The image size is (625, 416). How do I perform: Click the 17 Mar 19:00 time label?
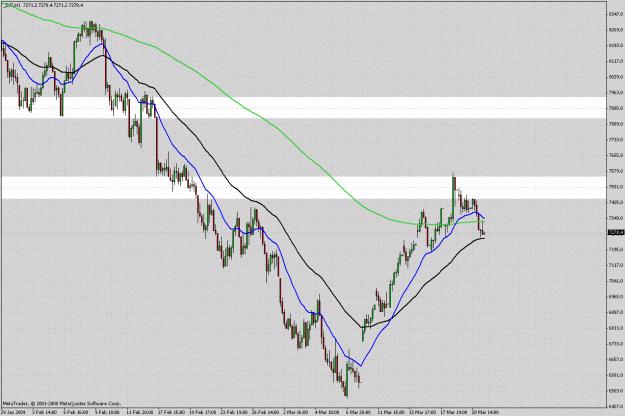[454, 412]
